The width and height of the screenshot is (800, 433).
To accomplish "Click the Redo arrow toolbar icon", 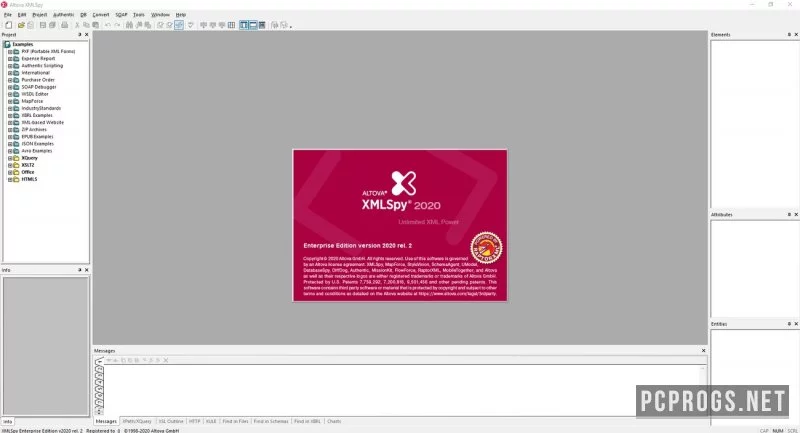I will (117, 25).
